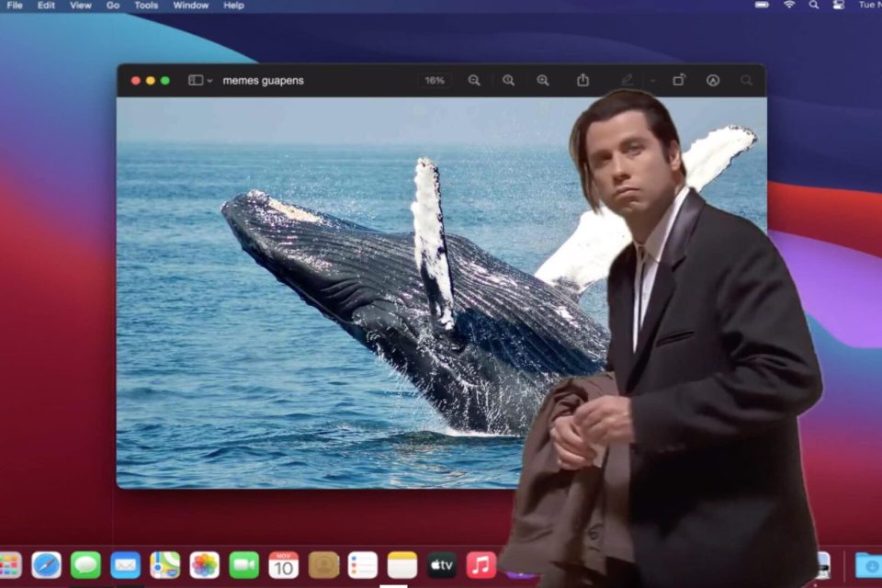Click the Wi-Fi status icon

coord(788,6)
